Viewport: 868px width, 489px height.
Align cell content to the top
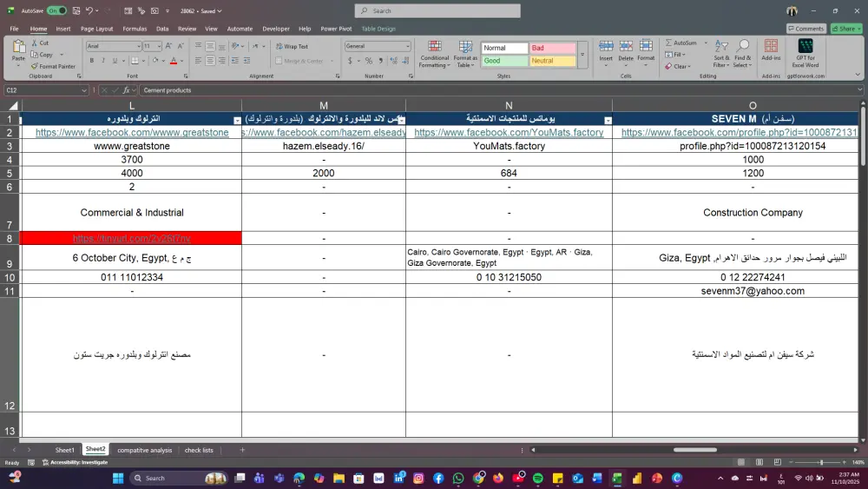click(198, 46)
